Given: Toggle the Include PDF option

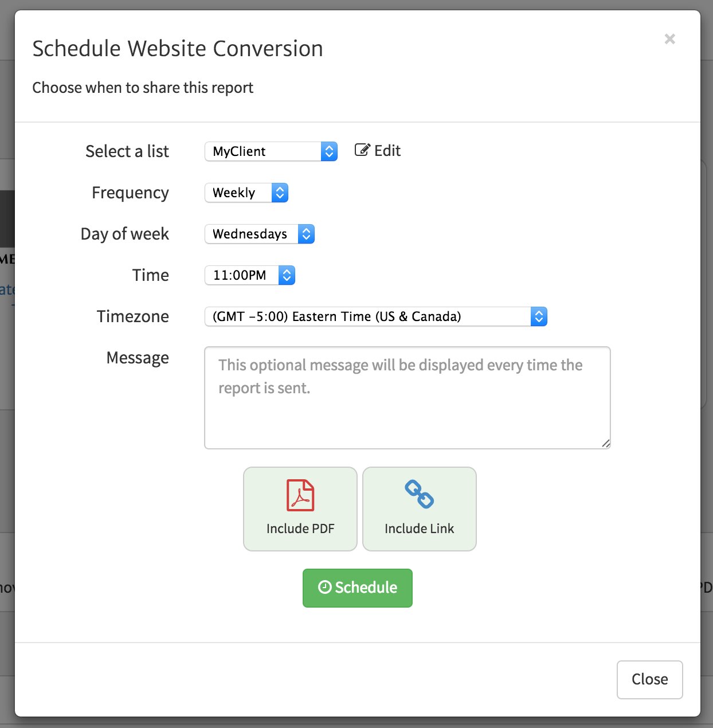Looking at the screenshot, I should [300, 509].
